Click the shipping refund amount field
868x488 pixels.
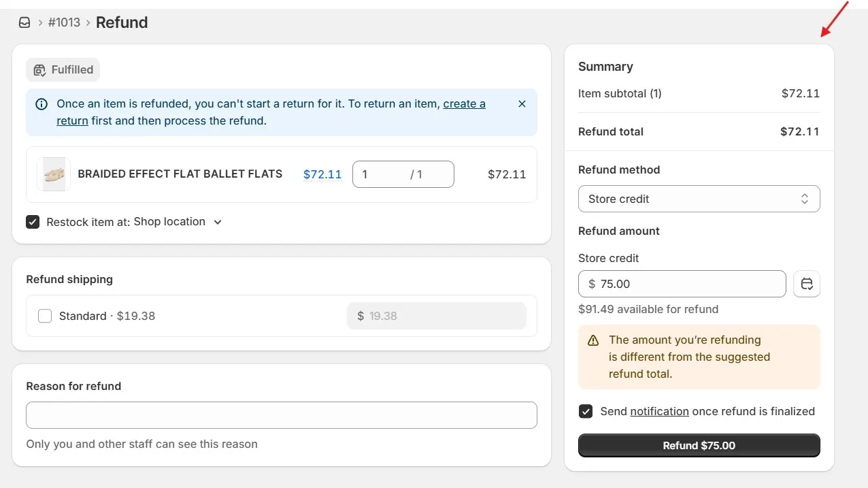pos(437,316)
